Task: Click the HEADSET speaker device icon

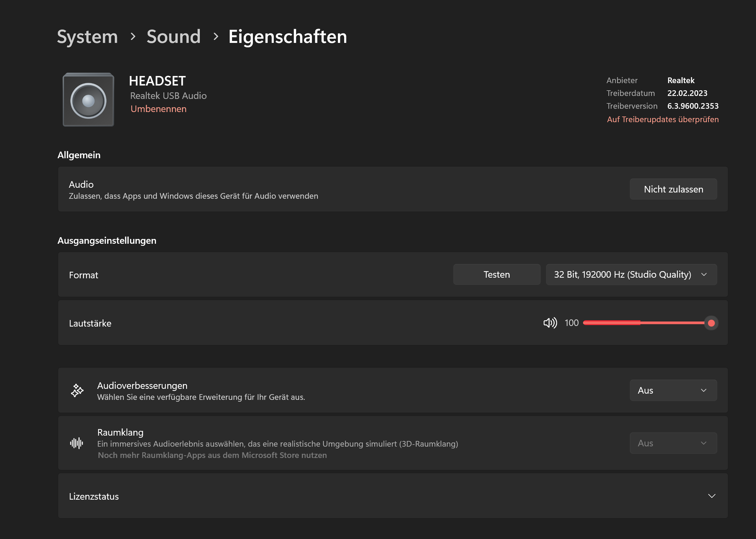Action: coord(88,100)
